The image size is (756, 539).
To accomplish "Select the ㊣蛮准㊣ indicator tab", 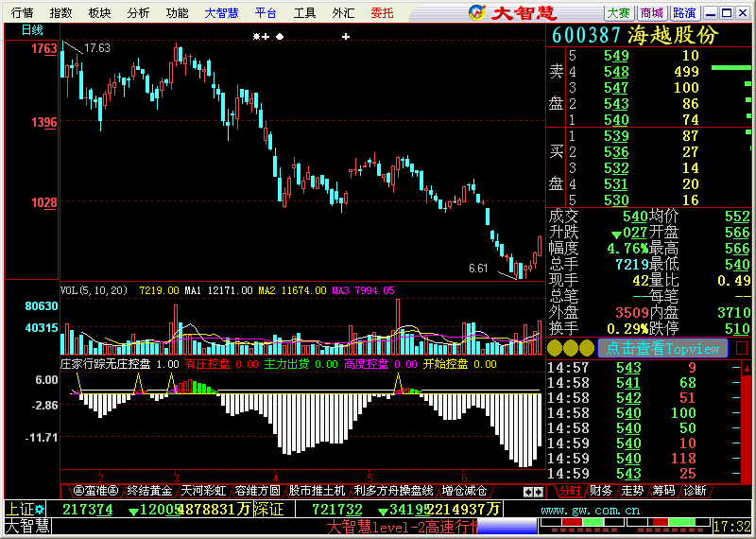I will pos(96,491).
